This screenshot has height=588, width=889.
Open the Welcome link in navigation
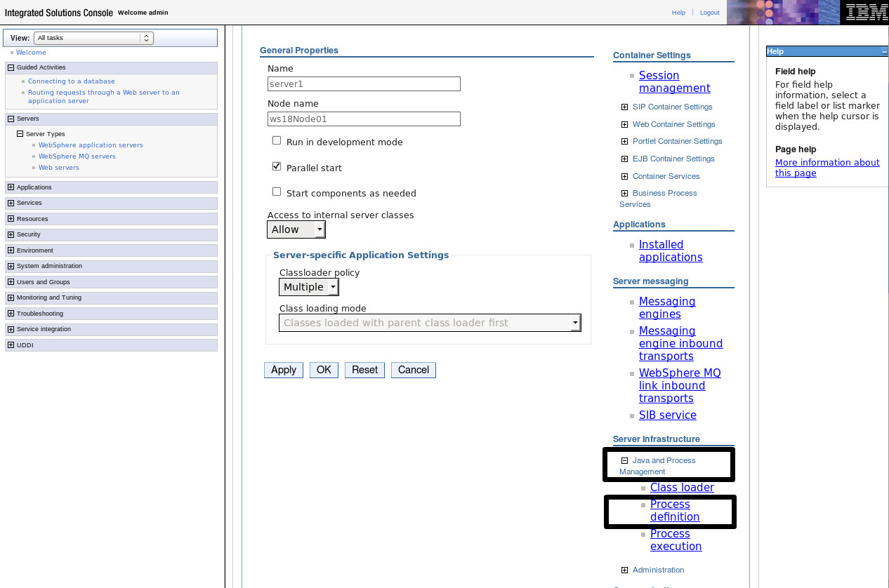[x=31, y=53]
